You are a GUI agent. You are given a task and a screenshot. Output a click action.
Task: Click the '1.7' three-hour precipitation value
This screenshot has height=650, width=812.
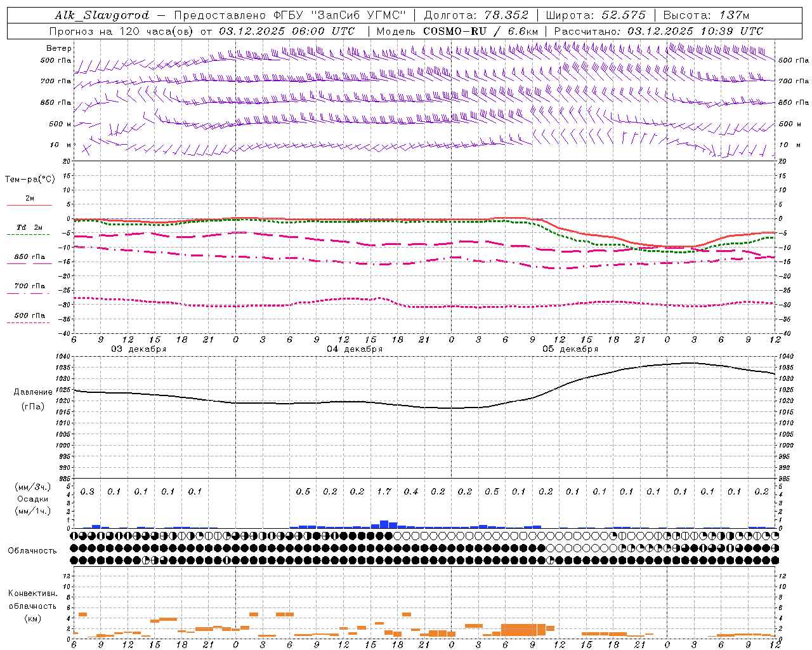[x=384, y=491]
